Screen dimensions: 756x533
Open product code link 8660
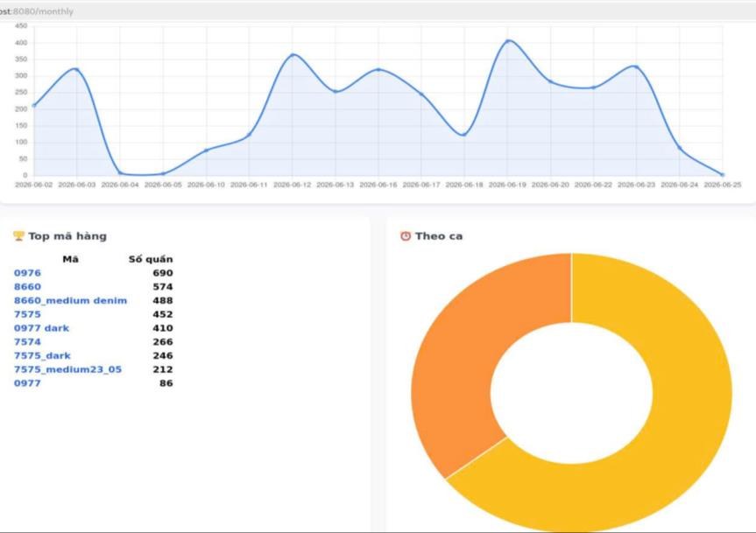(27, 287)
